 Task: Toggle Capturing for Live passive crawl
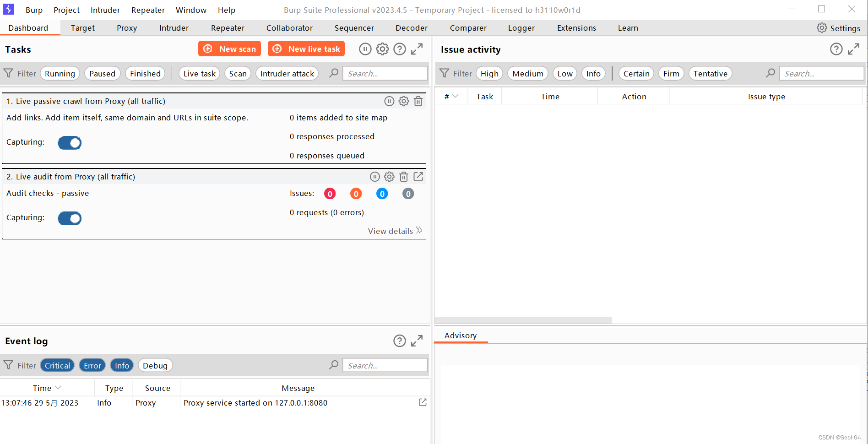(x=70, y=143)
